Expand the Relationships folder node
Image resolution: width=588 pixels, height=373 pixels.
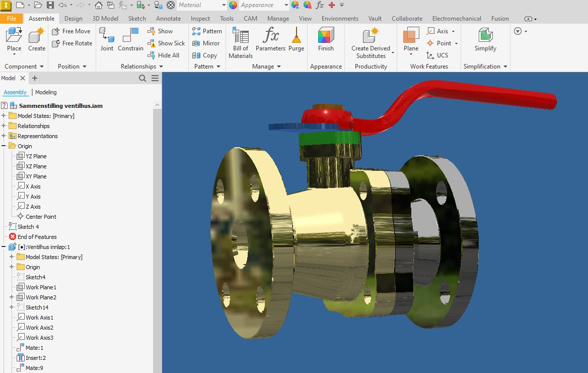[x=4, y=126]
